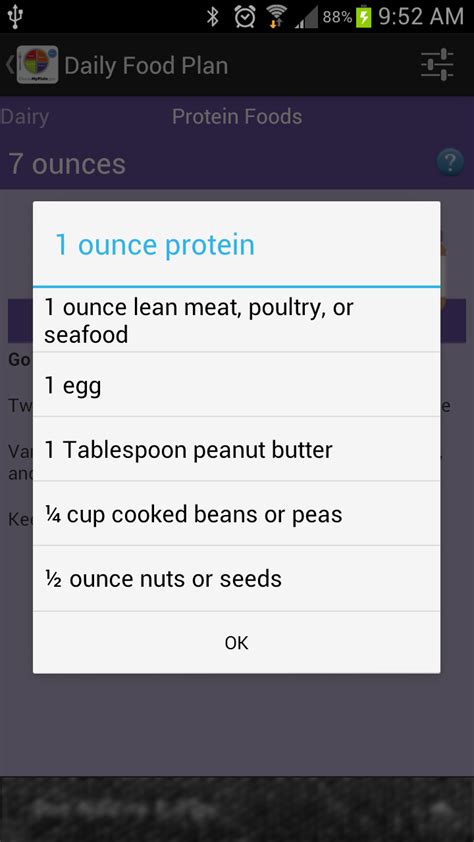Viewport: 474px width, 842px height.
Task: Select lean meat, poultry, or seafood item
Action: tap(236, 320)
